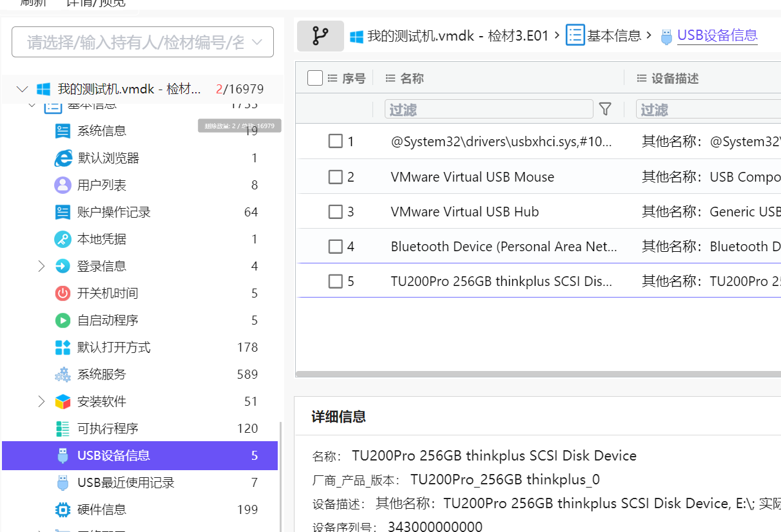Check row 5 TU200Pro checkbox
This screenshot has height=532, width=781.
335,281
